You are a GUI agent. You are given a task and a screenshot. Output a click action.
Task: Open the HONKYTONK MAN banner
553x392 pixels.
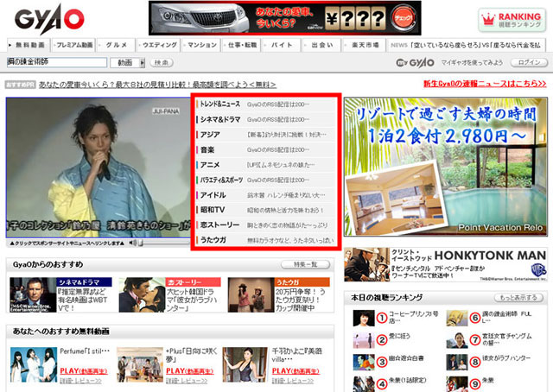pos(446,265)
